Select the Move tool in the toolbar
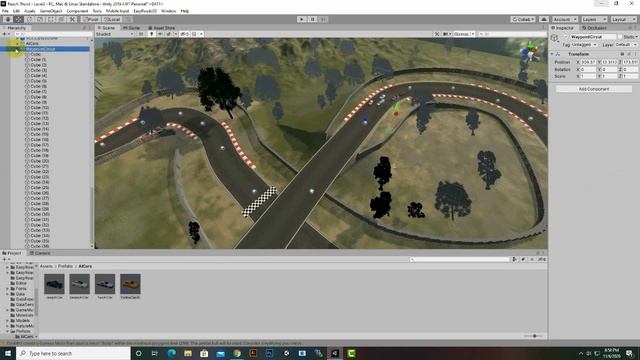This screenshot has height=360, width=640. click(x=19, y=19)
